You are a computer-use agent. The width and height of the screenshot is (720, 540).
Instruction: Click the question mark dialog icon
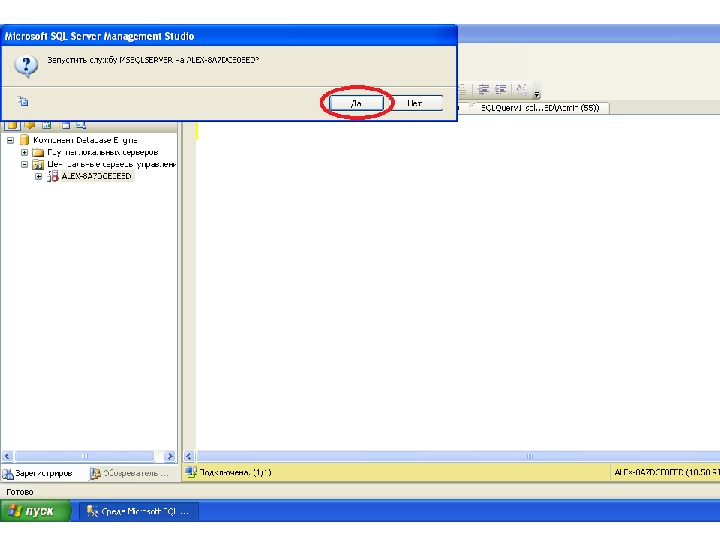[x=26, y=66]
